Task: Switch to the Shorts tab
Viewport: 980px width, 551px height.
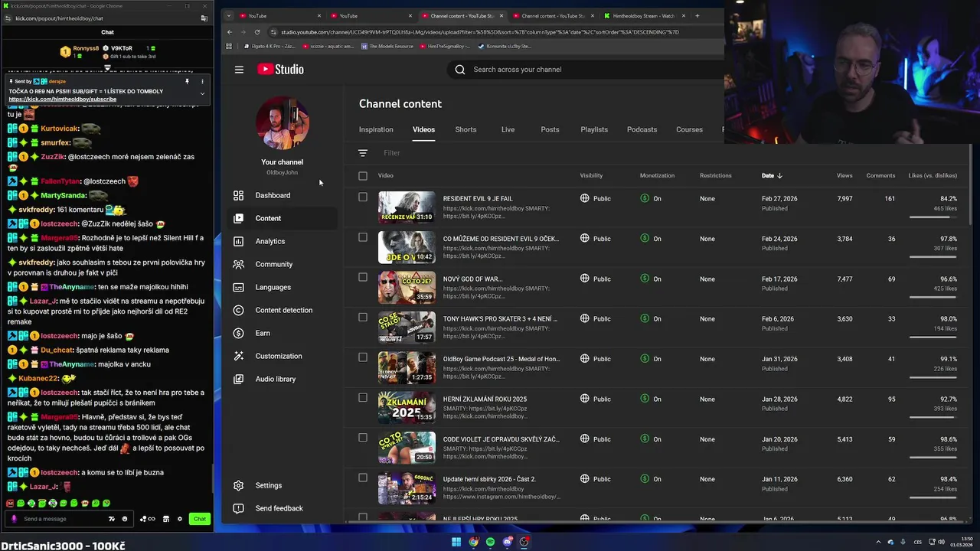Action: tap(465, 129)
